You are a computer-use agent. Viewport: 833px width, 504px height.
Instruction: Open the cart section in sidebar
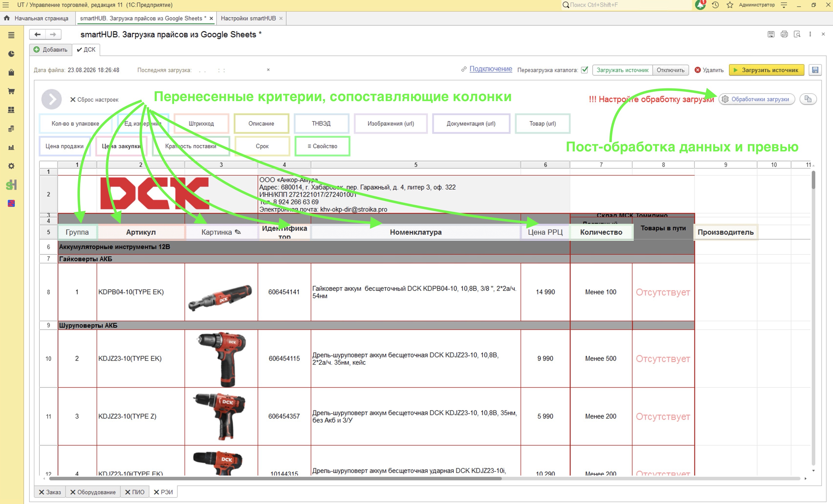coord(11,91)
